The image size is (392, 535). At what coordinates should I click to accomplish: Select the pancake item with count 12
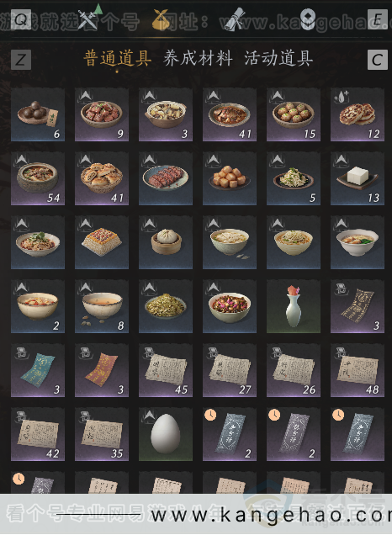click(x=358, y=114)
